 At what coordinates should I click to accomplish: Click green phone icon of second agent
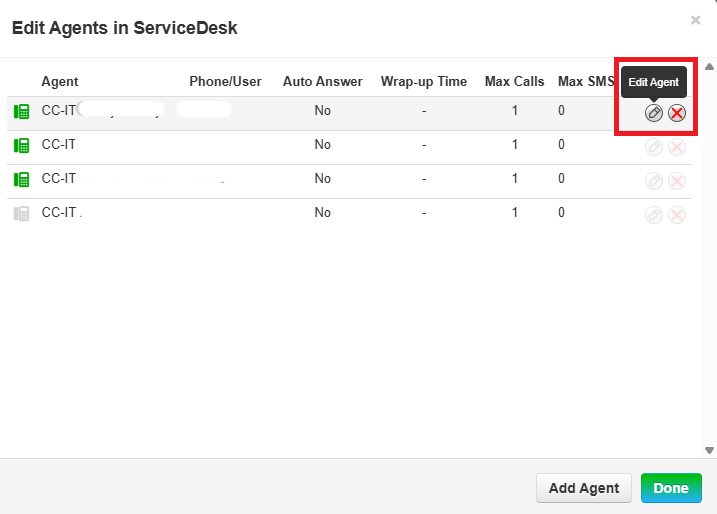pos(21,146)
